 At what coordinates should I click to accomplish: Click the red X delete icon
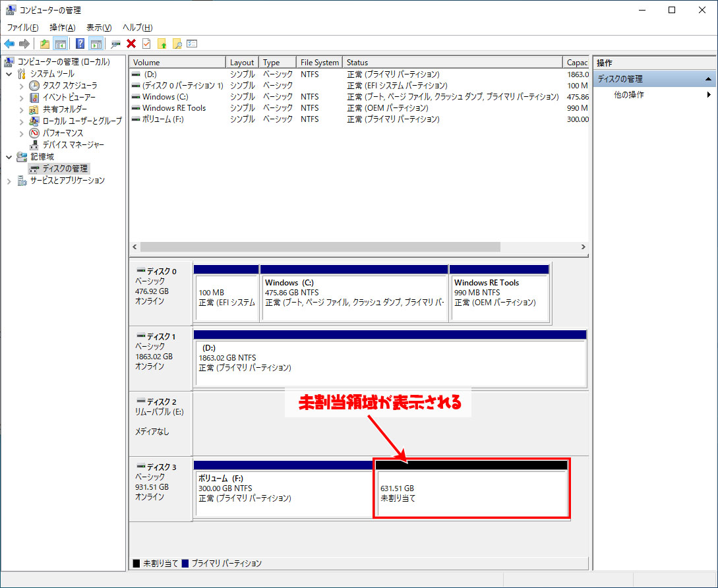pos(131,44)
